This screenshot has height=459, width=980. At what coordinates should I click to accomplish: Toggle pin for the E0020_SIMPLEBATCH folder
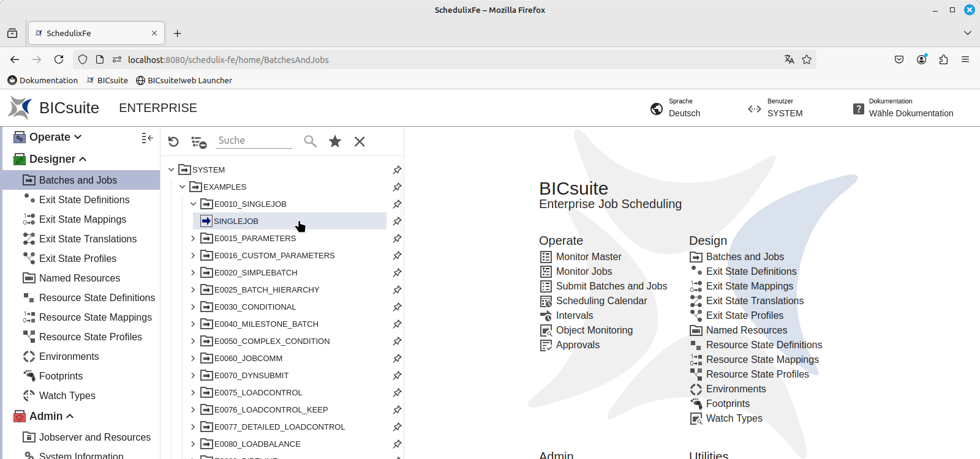click(x=397, y=272)
